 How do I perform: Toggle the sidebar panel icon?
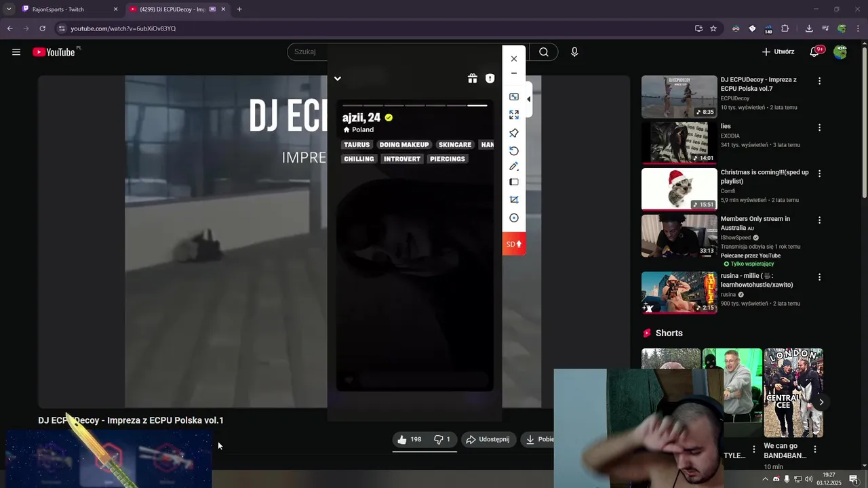(x=514, y=182)
